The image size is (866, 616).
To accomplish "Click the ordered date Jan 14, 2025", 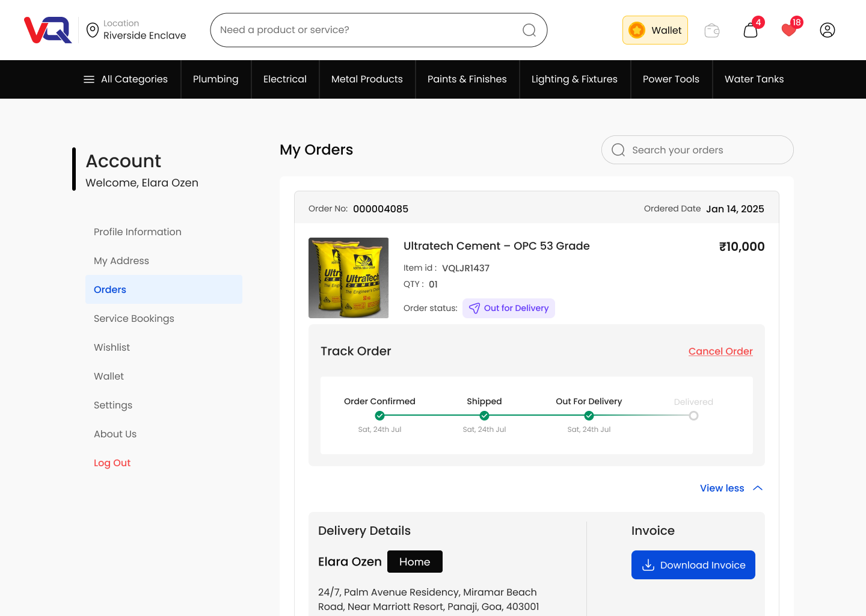I will [735, 209].
